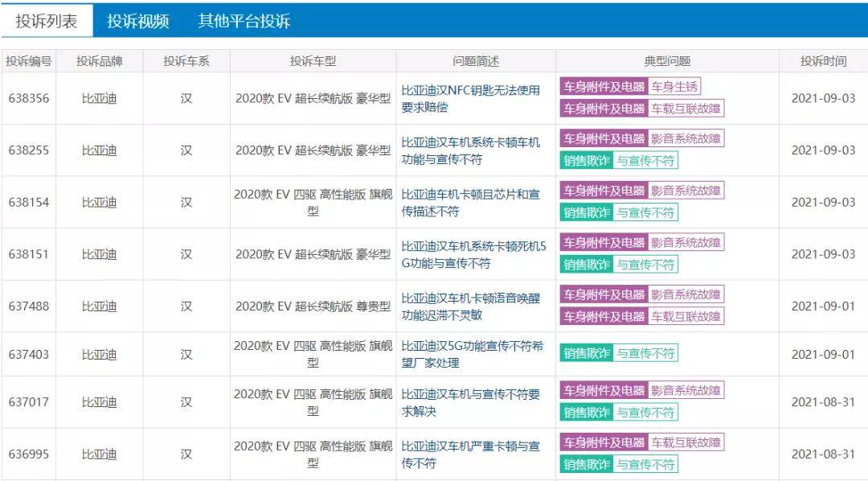Open complaint link 比亚迪汉NFC钥匙无法使用要求赔偿

pyautogui.click(x=470, y=98)
